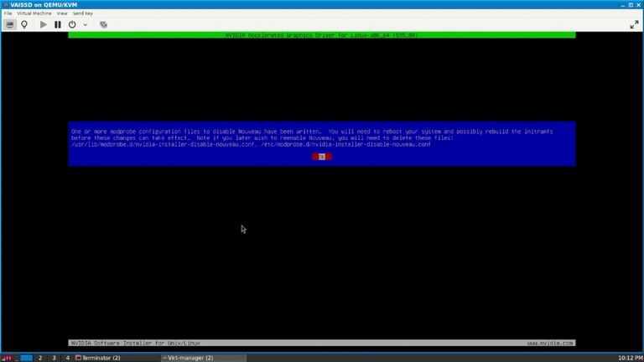This screenshot has width=644, height=362.
Task: Open the View menu
Action: pos(62,13)
